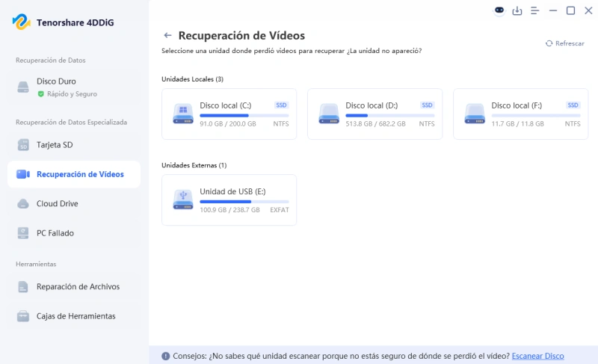Click the EXFAT label on USB drive
This screenshot has width=598, height=364.
point(279,210)
